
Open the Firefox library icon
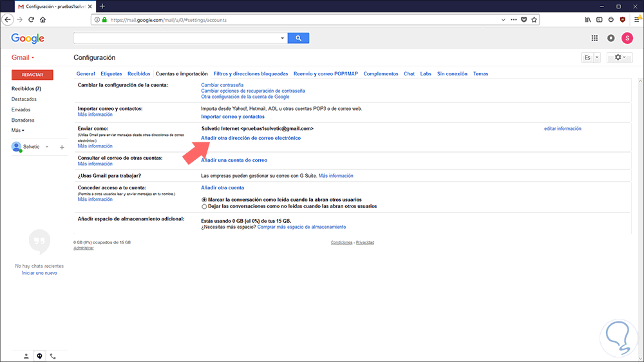click(588, 20)
